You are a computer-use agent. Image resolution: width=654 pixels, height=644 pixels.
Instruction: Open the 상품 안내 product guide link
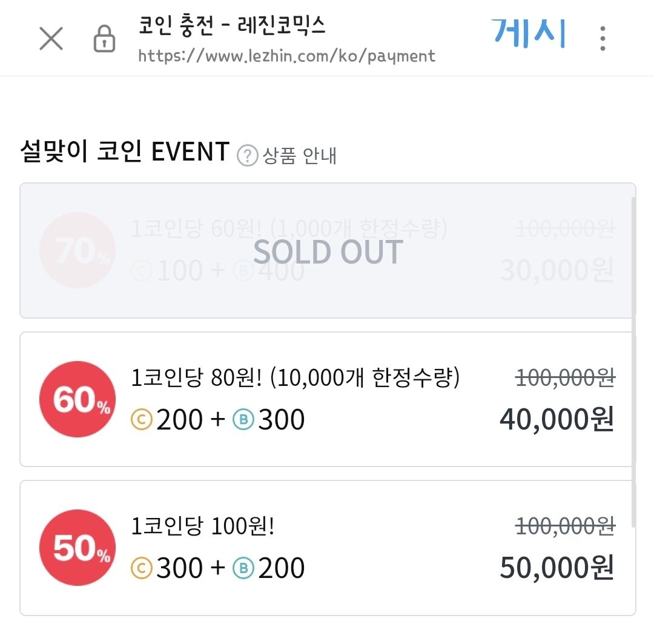pyautogui.click(x=299, y=156)
